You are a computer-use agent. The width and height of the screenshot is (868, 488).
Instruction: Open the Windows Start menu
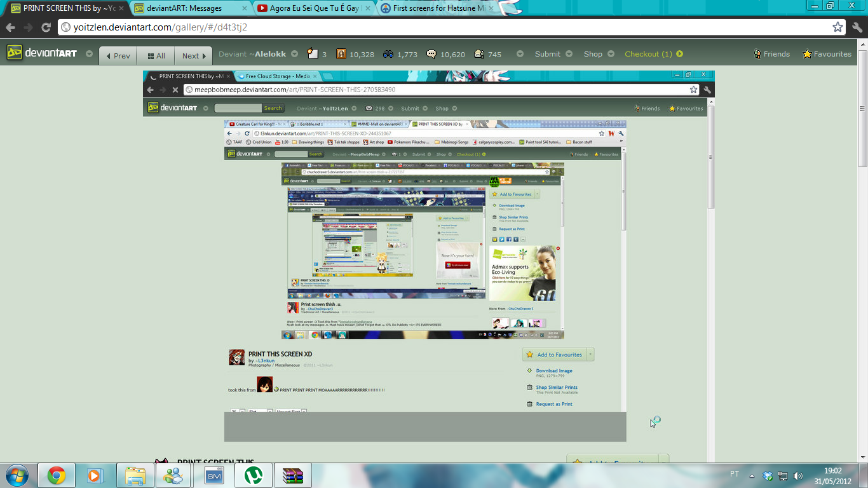[x=16, y=475]
